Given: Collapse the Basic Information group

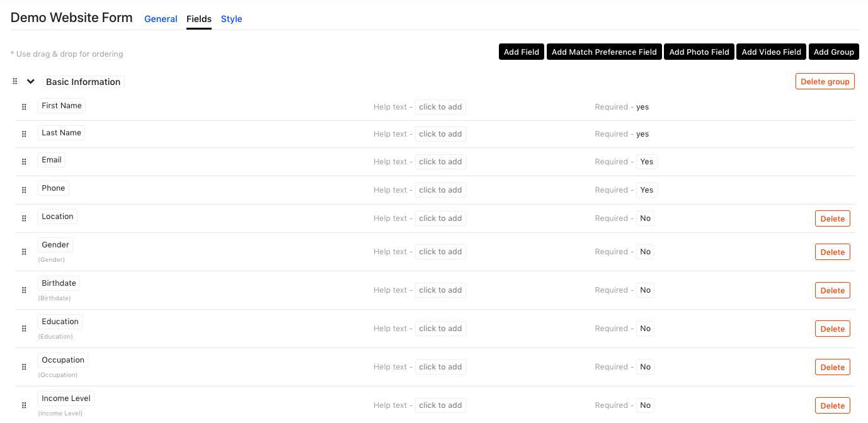Looking at the screenshot, I should (30, 81).
